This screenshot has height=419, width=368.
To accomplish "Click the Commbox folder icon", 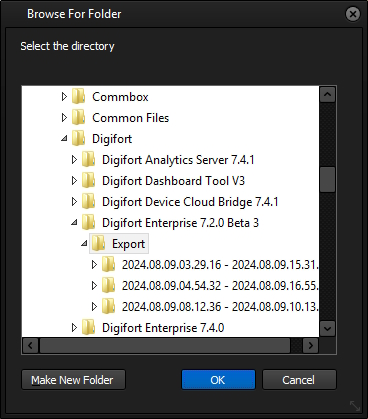I will (79, 97).
